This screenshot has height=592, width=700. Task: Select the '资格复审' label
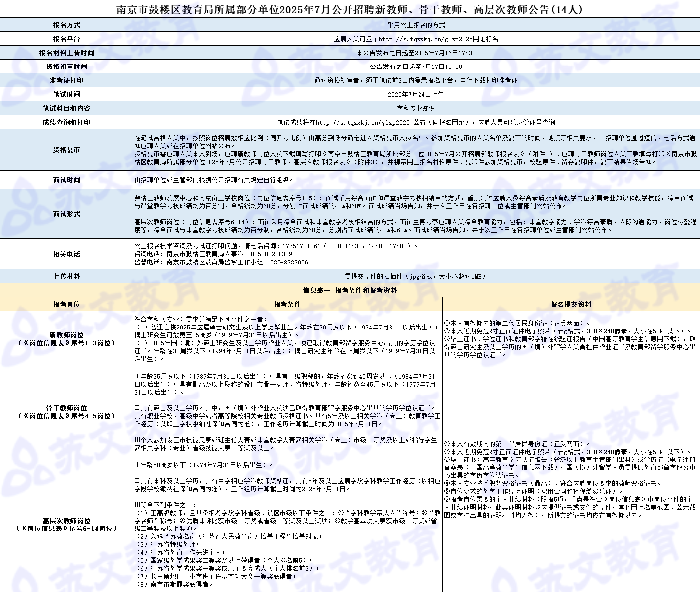point(67,150)
